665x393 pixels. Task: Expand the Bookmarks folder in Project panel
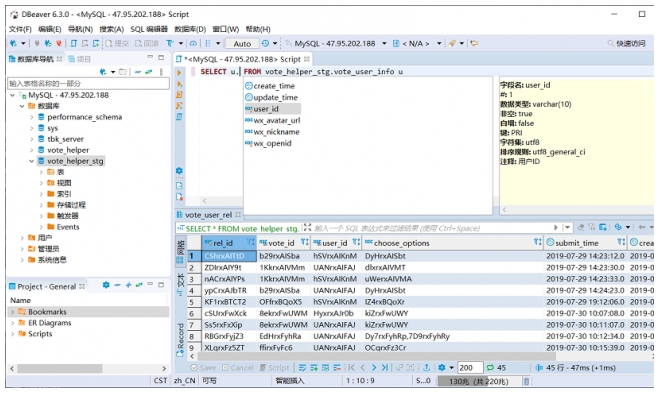(x=12, y=312)
